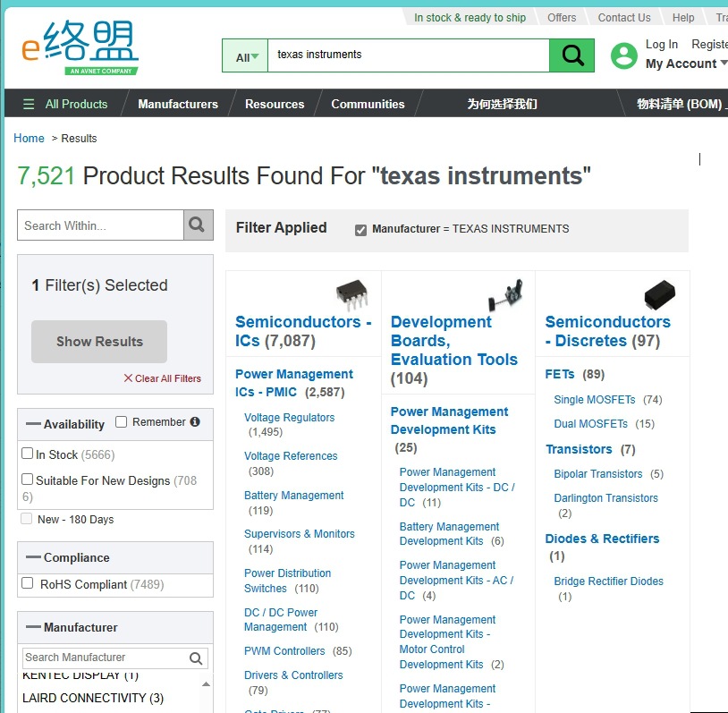Click the Development Boards product thumbnail
Viewport: 728px width, 713px height.
click(506, 294)
